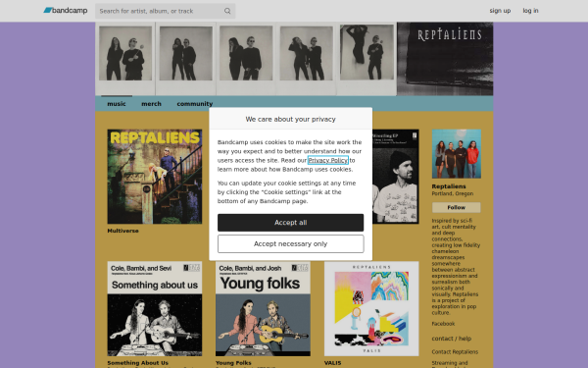Open the Multiverse album title link
The width and height of the screenshot is (588, 368).
[123, 231]
